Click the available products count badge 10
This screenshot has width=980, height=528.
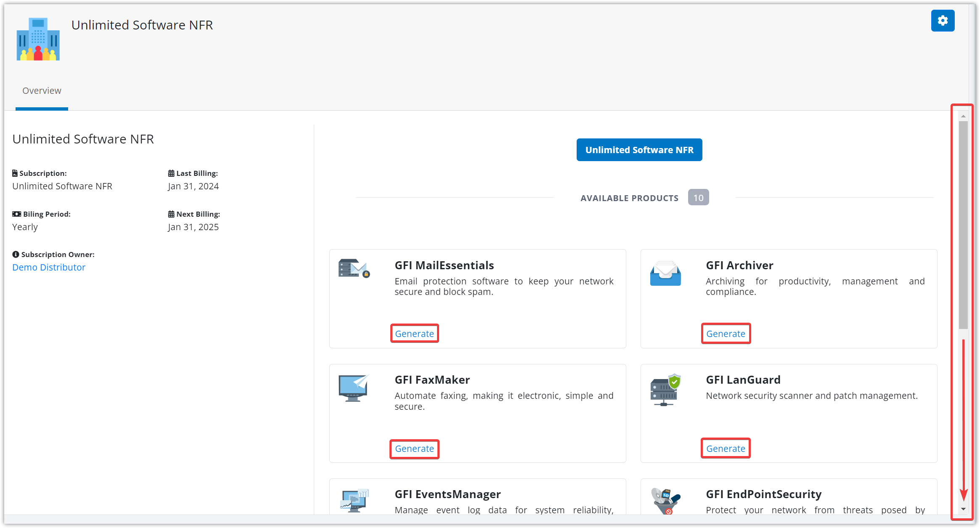[698, 197]
